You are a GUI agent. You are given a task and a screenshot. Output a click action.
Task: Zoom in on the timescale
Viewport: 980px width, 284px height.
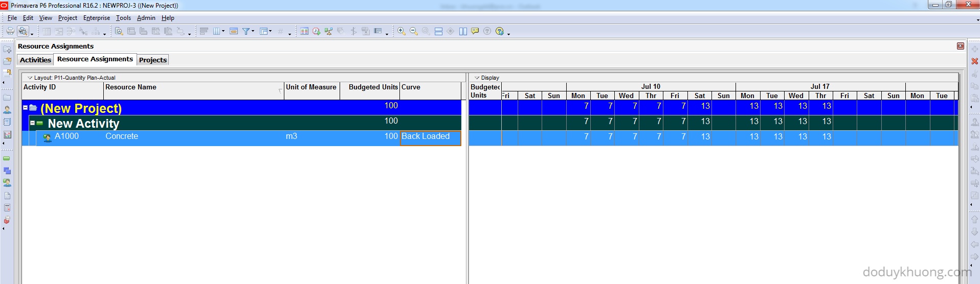point(402,31)
